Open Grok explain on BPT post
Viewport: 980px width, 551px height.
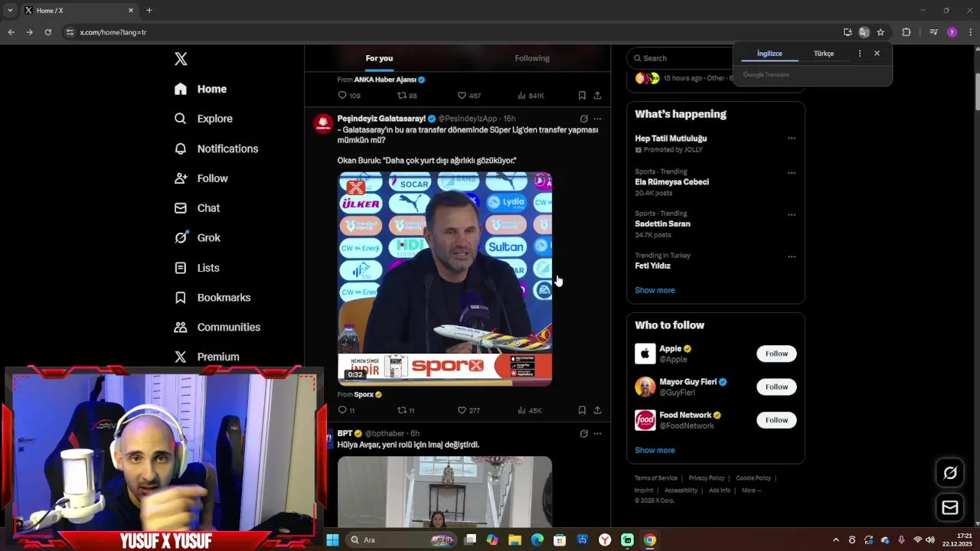tap(584, 433)
